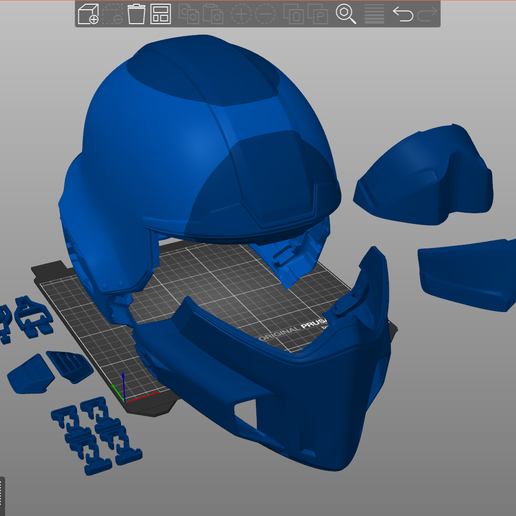Select the slotted vent part left of bed

coord(70,367)
